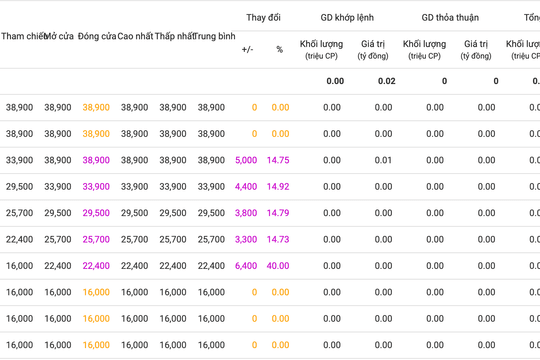The height and width of the screenshot is (360, 540).
Task: Select the 14.75 percent change cell
Action: pos(278,160)
